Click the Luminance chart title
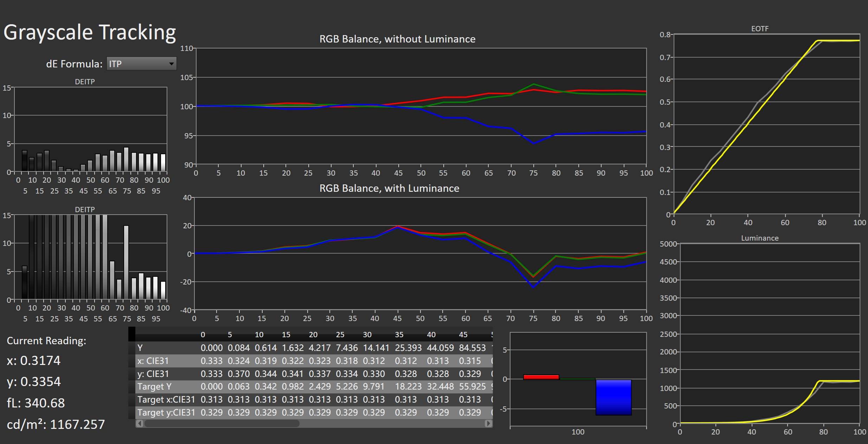Screen dimensions: 868x444 coord(759,238)
